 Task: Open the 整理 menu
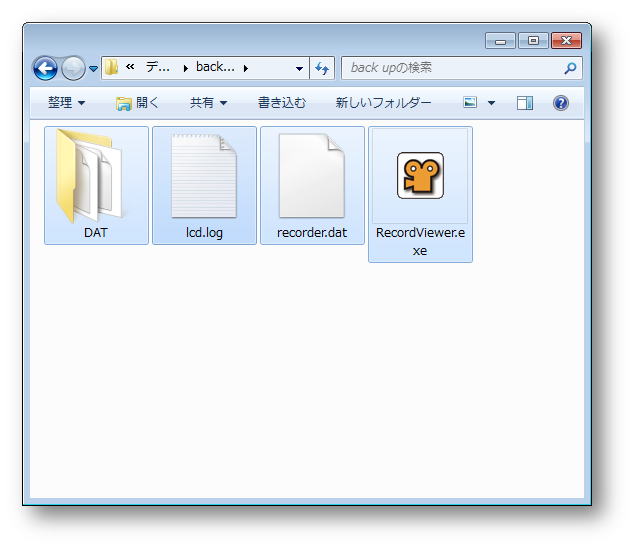tap(66, 103)
